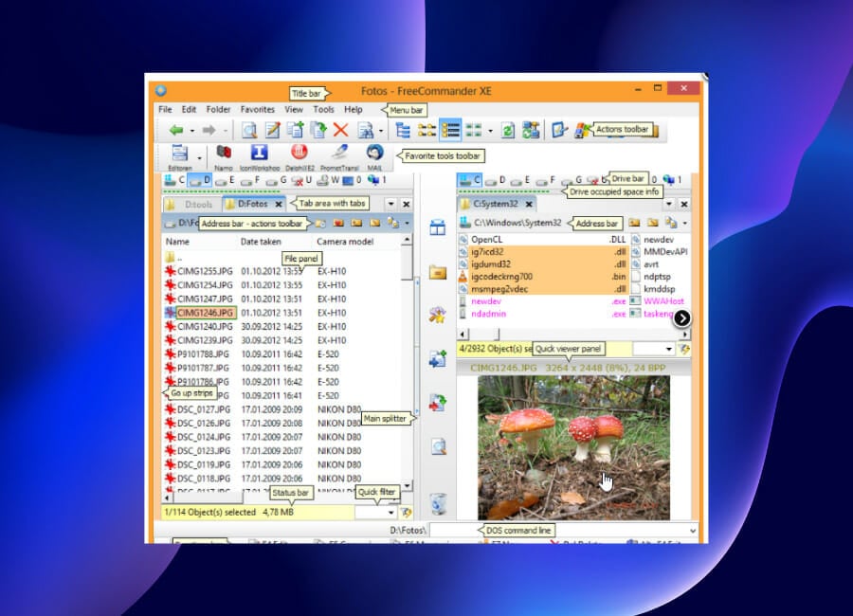Viewport: 853px width, 616px height.
Task: Open the Tools menu
Action: pyautogui.click(x=323, y=109)
